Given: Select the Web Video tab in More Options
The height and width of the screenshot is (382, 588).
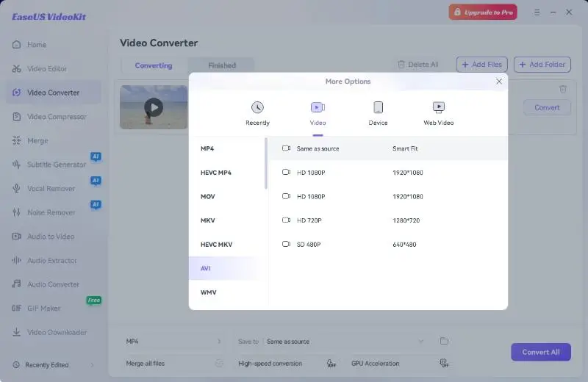Looking at the screenshot, I should (438, 114).
